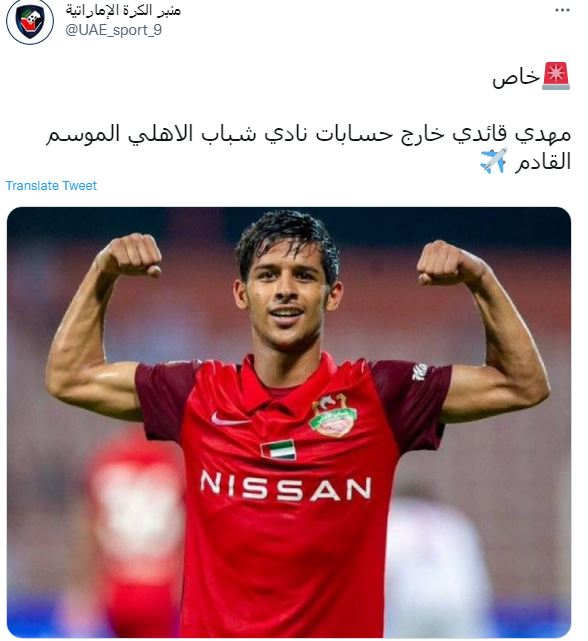This screenshot has width=588, height=641.
Task: Click the word القادم in the tweet
Action: (x=543, y=161)
